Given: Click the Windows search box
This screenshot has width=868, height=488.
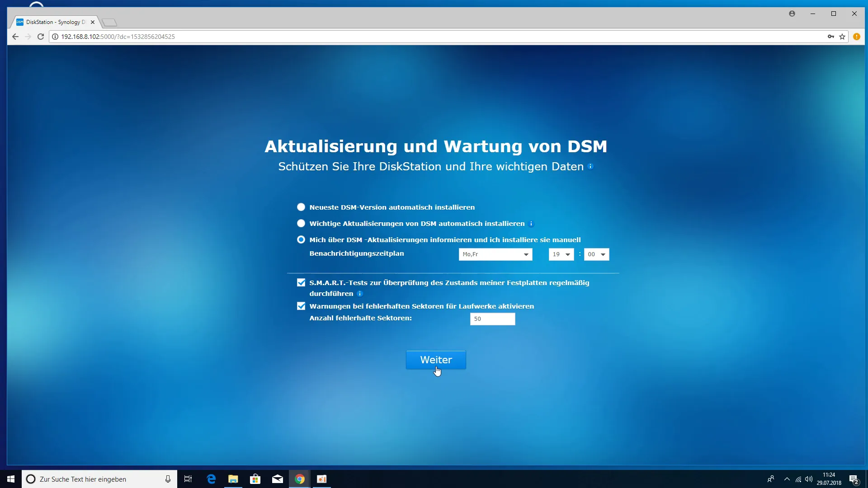Looking at the screenshot, I should click(99, 479).
